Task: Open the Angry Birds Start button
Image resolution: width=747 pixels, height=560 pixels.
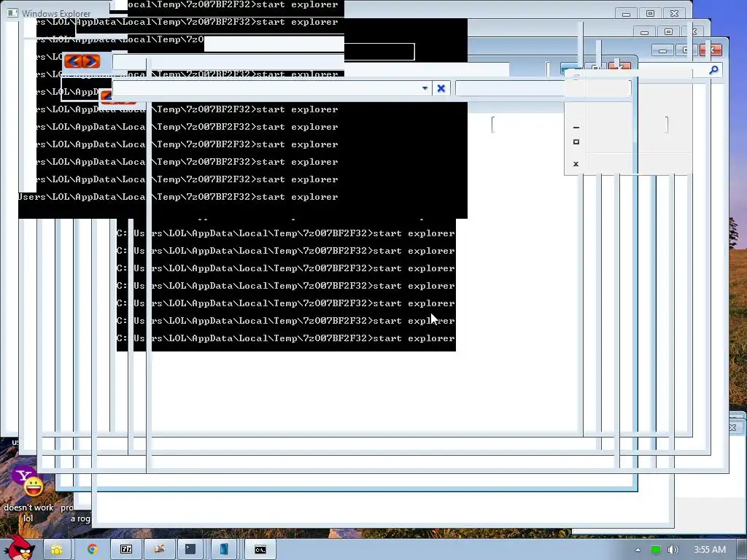Action: pos(19,548)
